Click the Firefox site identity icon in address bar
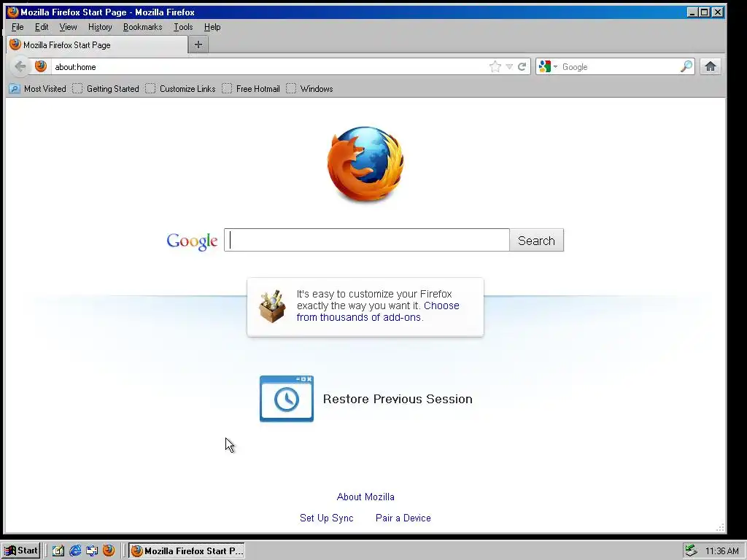The width and height of the screenshot is (747, 560). (x=41, y=66)
